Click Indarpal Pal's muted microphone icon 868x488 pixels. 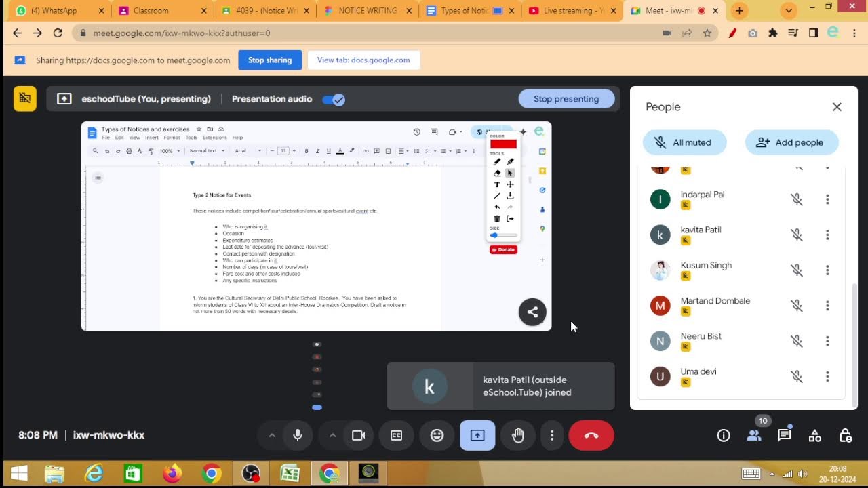tap(797, 199)
